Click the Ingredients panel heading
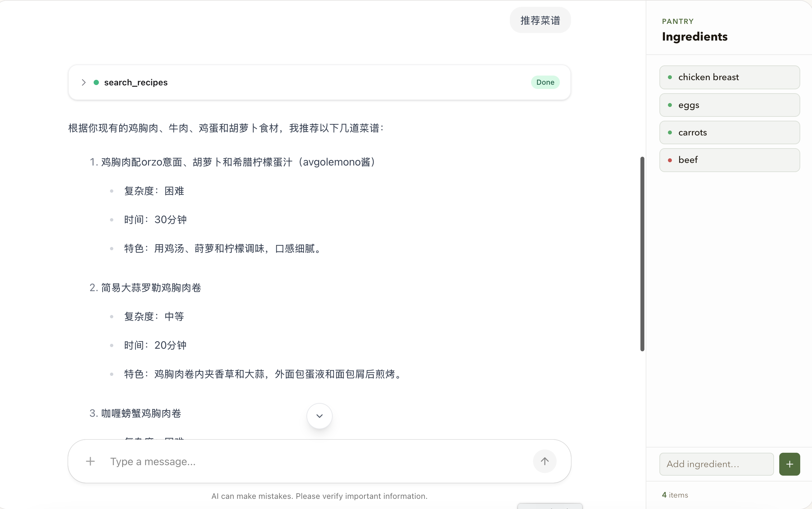 [695, 36]
